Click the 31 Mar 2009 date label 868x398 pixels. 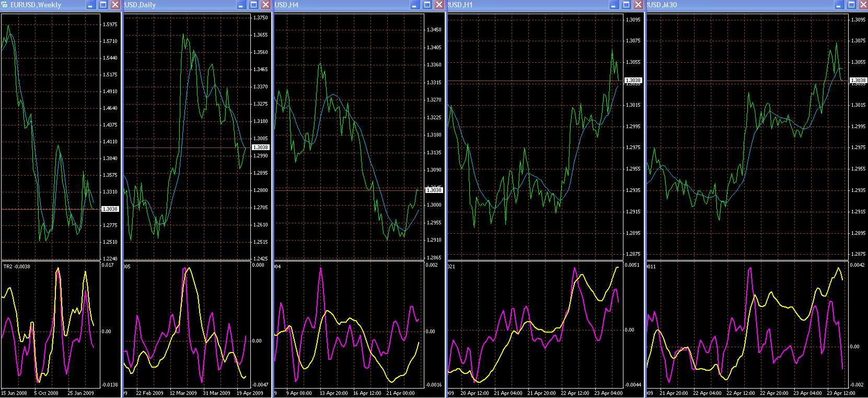[x=216, y=393]
